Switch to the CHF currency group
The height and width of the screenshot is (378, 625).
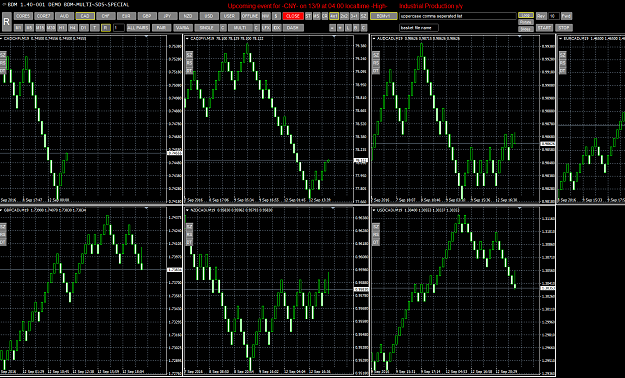[x=106, y=16]
